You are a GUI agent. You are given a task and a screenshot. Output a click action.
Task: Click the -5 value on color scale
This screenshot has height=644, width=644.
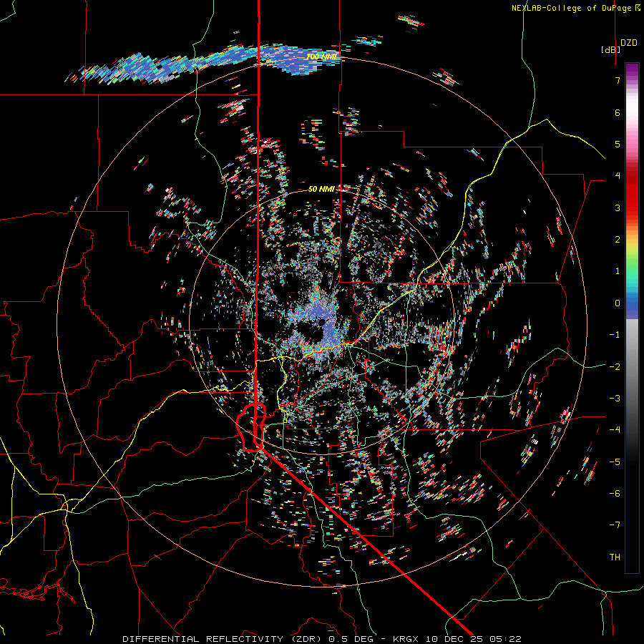tap(615, 462)
